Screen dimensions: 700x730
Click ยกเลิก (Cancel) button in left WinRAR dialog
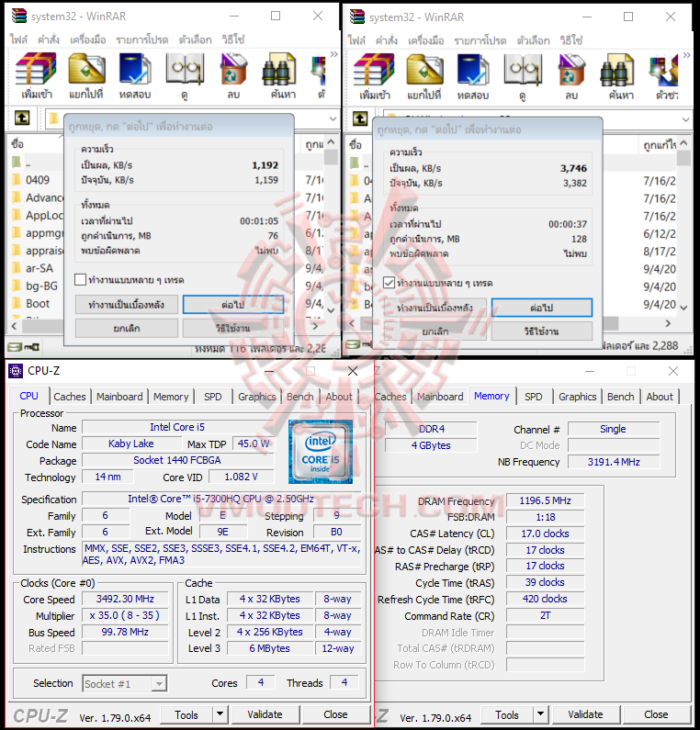click(x=126, y=328)
